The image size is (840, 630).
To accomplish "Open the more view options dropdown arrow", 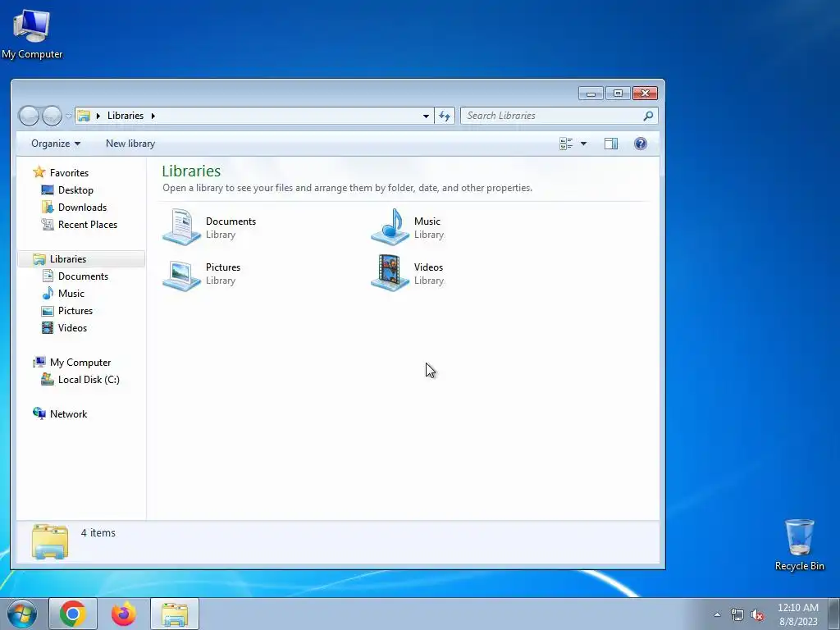I will point(583,144).
